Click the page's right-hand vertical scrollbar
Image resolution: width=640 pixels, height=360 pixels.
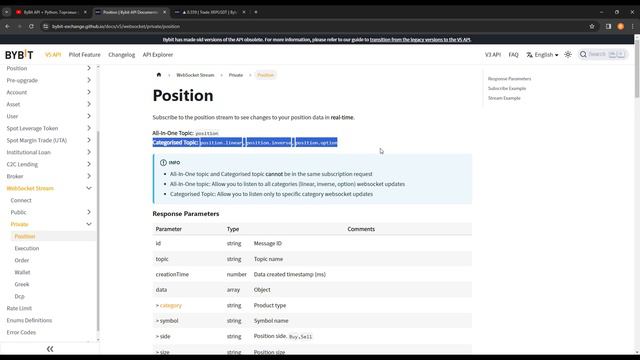click(637, 69)
